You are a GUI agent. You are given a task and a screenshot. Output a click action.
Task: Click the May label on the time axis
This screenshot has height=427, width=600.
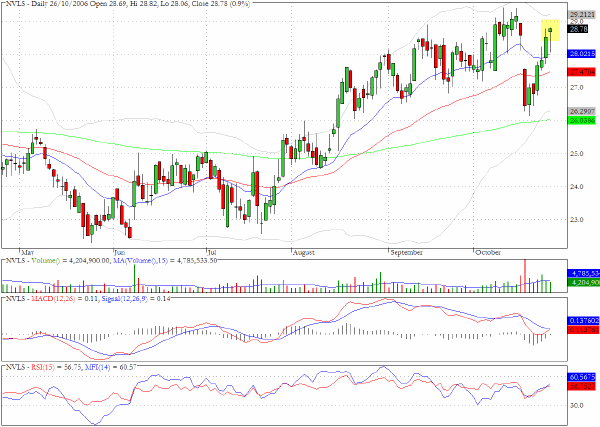click(28, 253)
